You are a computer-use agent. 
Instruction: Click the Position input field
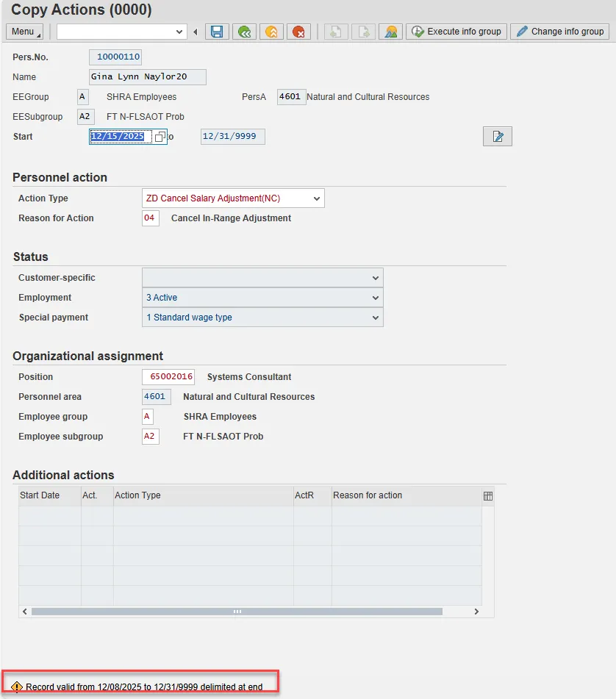(x=168, y=377)
